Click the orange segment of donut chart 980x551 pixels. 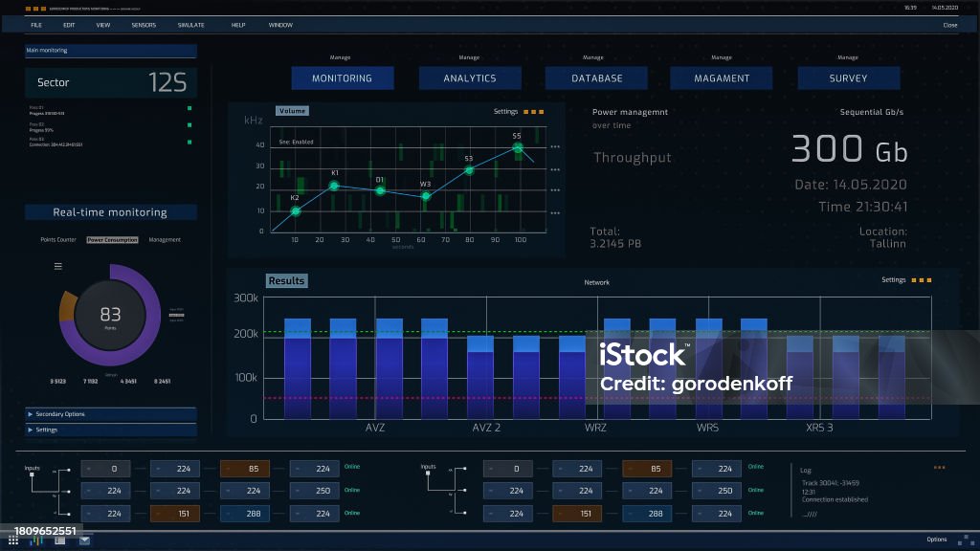[x=68, y=305]
